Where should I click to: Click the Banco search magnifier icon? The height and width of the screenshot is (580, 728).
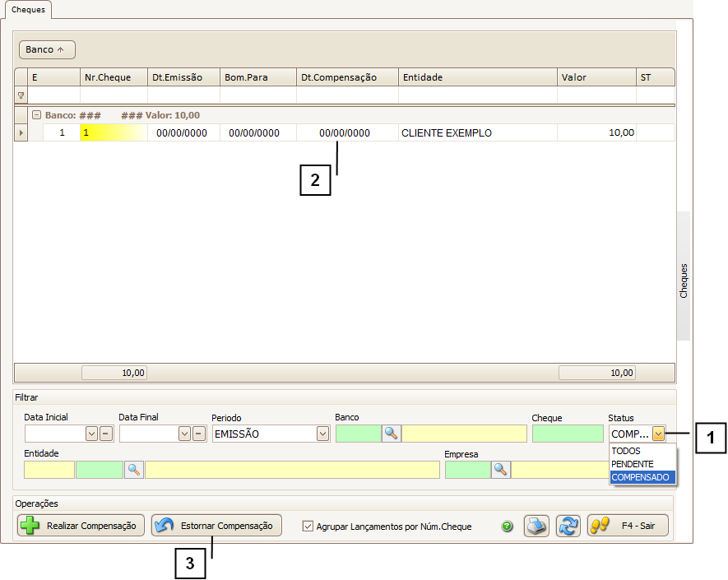tap(391, 434)
